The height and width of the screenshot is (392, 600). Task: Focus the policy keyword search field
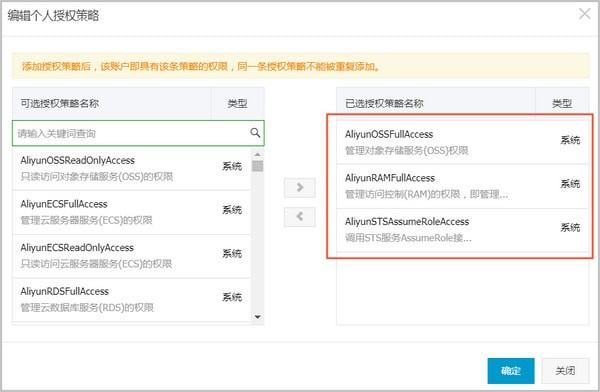[x=138, y=133]
